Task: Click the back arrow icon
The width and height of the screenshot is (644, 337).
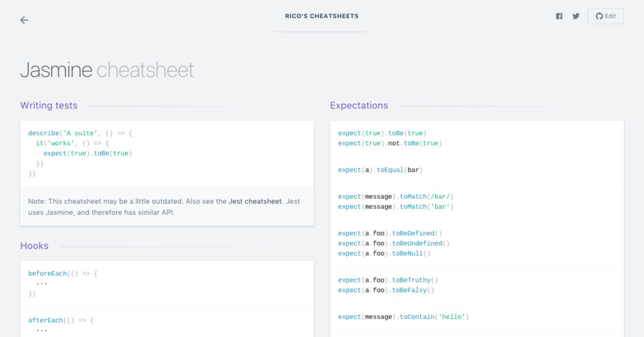Action: coord(24,20)
